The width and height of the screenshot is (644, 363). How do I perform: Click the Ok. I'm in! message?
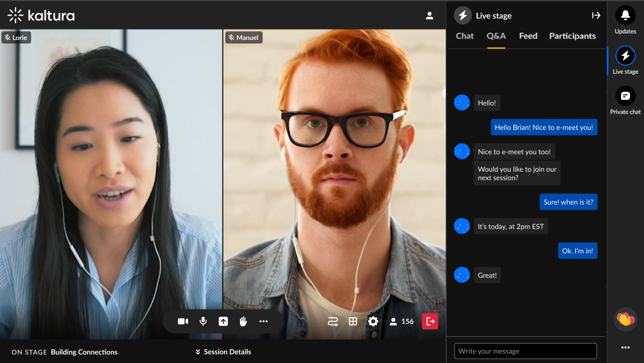[x=578, y=250]
